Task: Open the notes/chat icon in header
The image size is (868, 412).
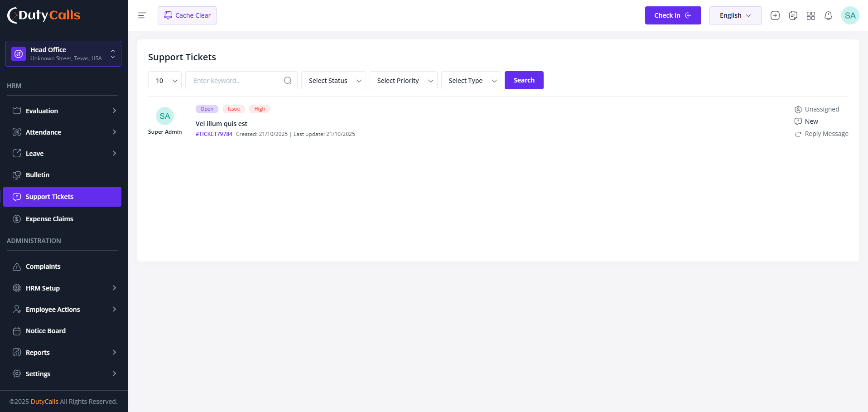Action: click(x=793, y=15)
